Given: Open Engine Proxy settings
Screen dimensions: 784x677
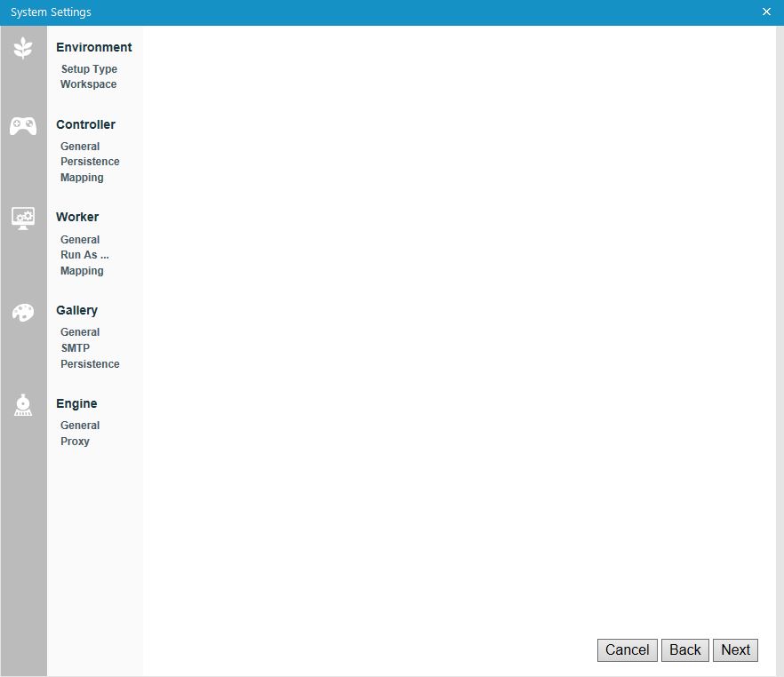Looking at the screenshot, I should point(75,441).
